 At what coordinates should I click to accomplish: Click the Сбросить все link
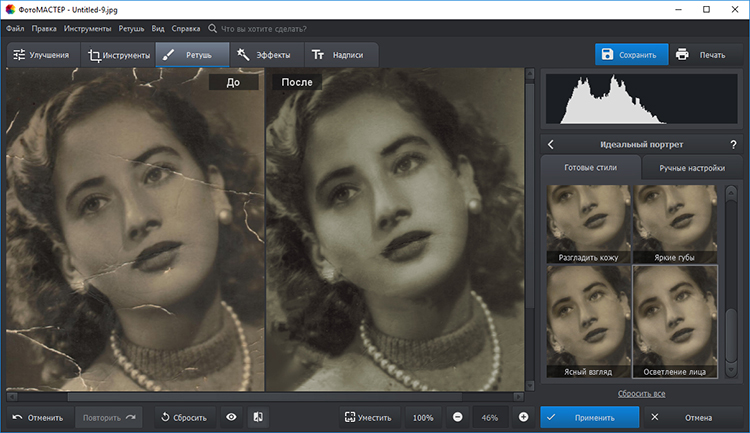click(641, 394)
